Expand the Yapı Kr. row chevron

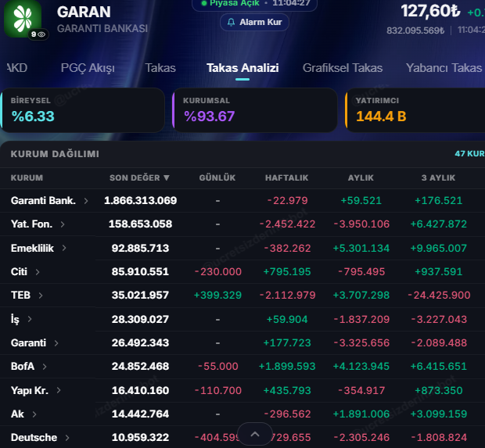click(59, 390)
